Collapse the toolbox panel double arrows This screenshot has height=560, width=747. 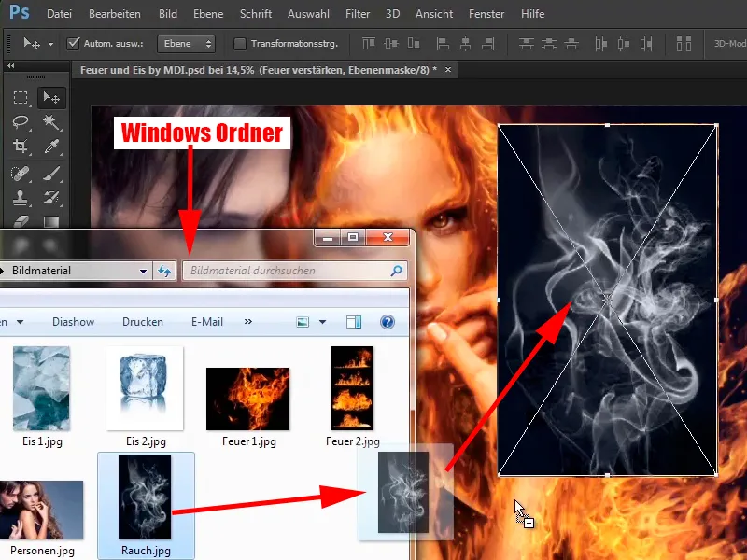(11, 65)
